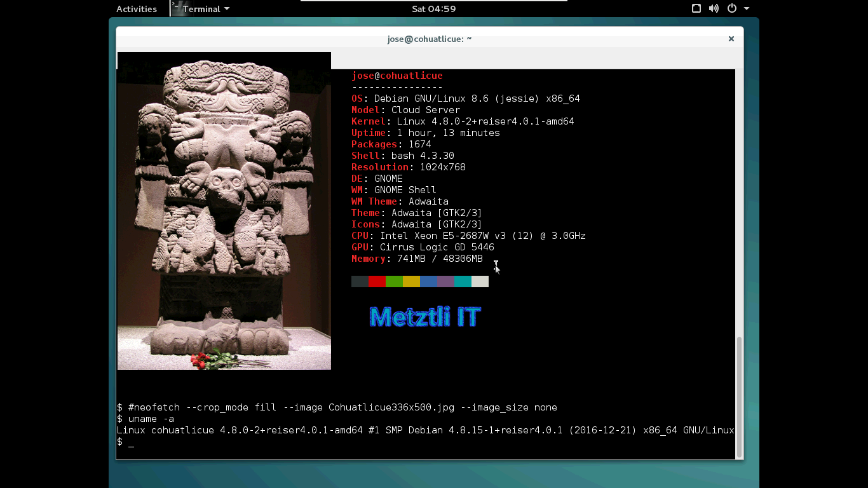Close the jose@cohuatlicue terminal window
The image size is (868, 488).
click(x=731, y=39)
